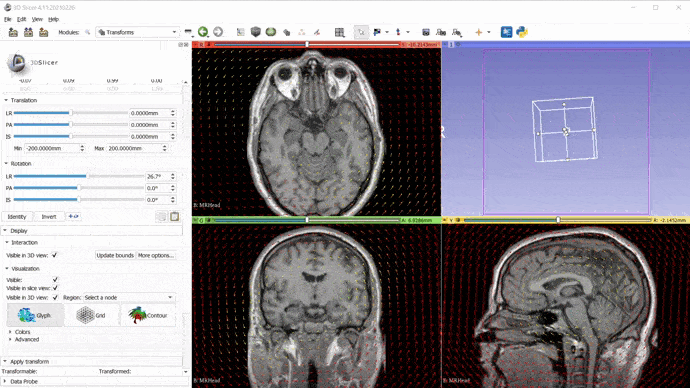Click the Update bounds button
This screenshot has height=388, width=690.
coord(115,255)
